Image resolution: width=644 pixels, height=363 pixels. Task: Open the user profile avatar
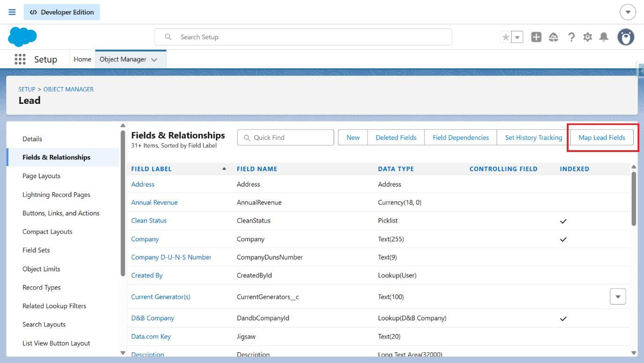626,37
